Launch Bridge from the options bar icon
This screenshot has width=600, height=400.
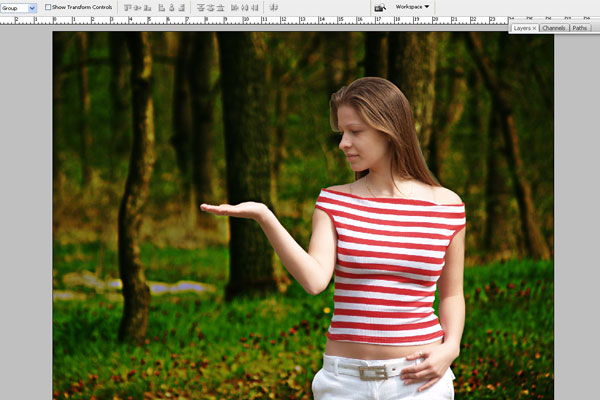tap(379, 7)
